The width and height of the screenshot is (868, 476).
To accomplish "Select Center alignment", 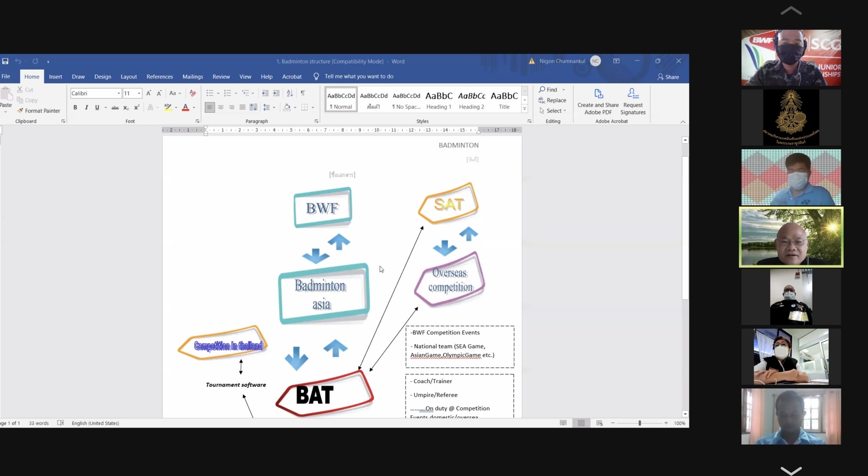I will (221, 107).
